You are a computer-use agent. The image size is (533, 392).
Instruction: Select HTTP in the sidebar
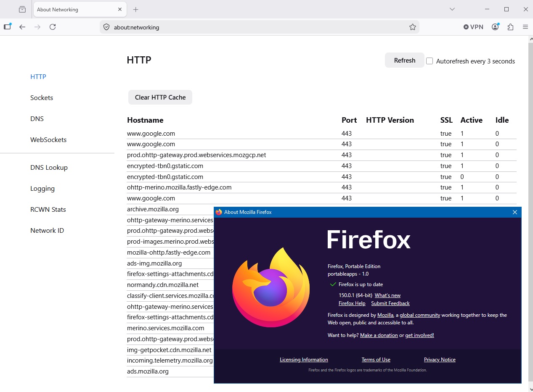(x=38, y=77)
